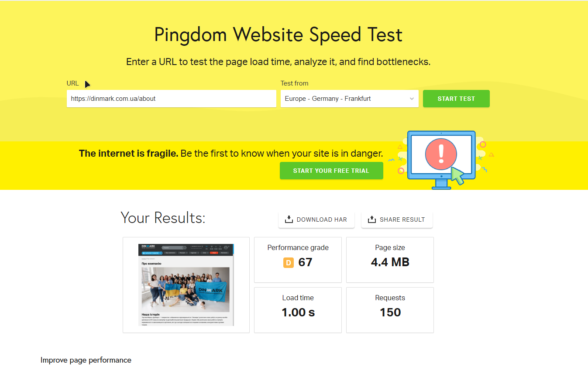This screenshot has height=367, width=588.
Task: Click the orange D grade badge
Action: point(289,262)
